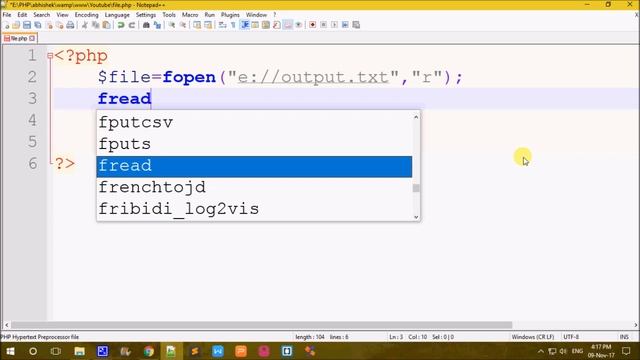Open Cortana search circle on taskbar

point(33,351)
